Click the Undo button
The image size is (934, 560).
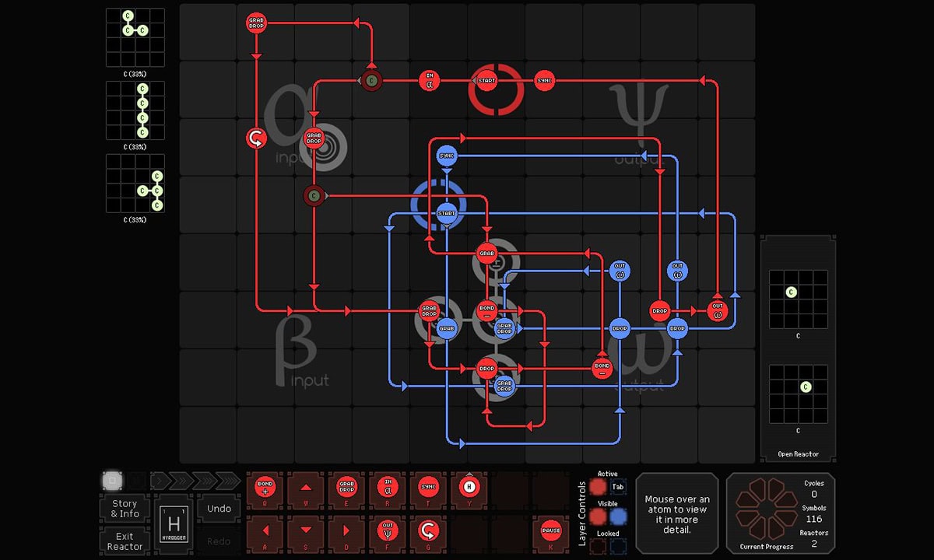click(x=219, y=509)
